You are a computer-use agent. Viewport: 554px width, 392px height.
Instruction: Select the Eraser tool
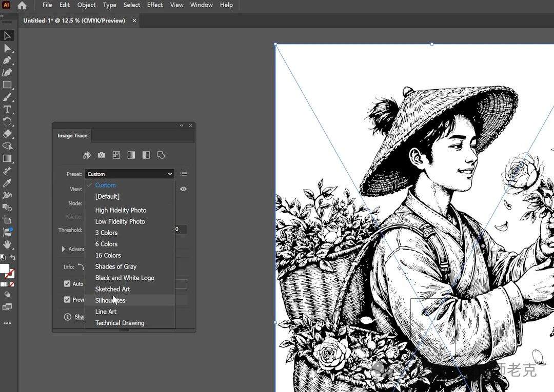click(x=7, y=134)
